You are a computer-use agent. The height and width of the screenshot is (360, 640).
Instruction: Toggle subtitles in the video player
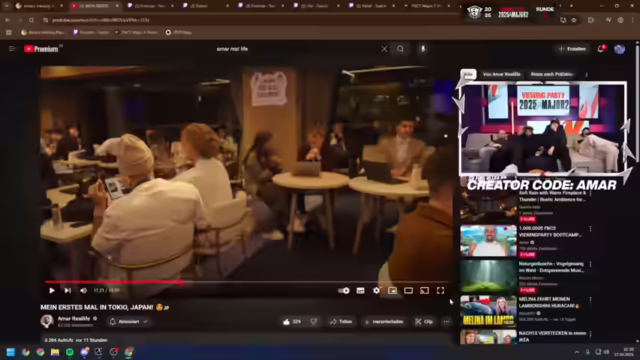point(360,291)
